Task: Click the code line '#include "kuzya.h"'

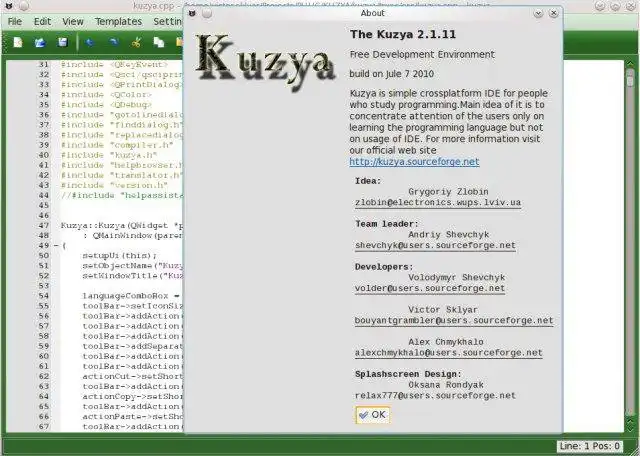Action: (x=109, y=155)
